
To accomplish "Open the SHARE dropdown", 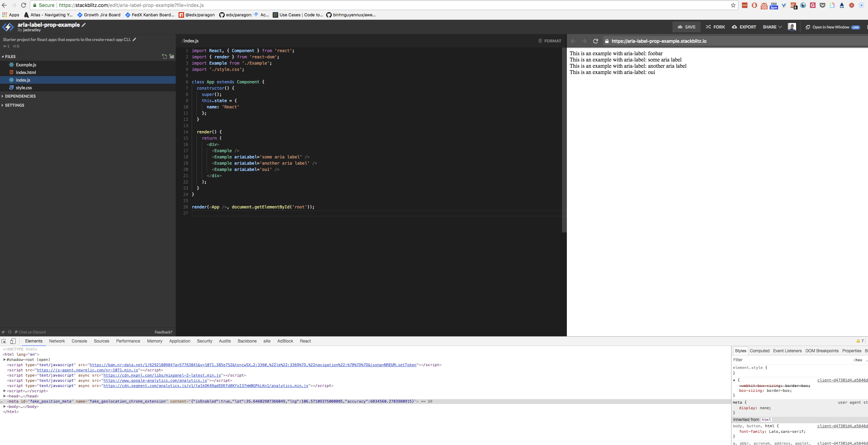I will (772, 27).
